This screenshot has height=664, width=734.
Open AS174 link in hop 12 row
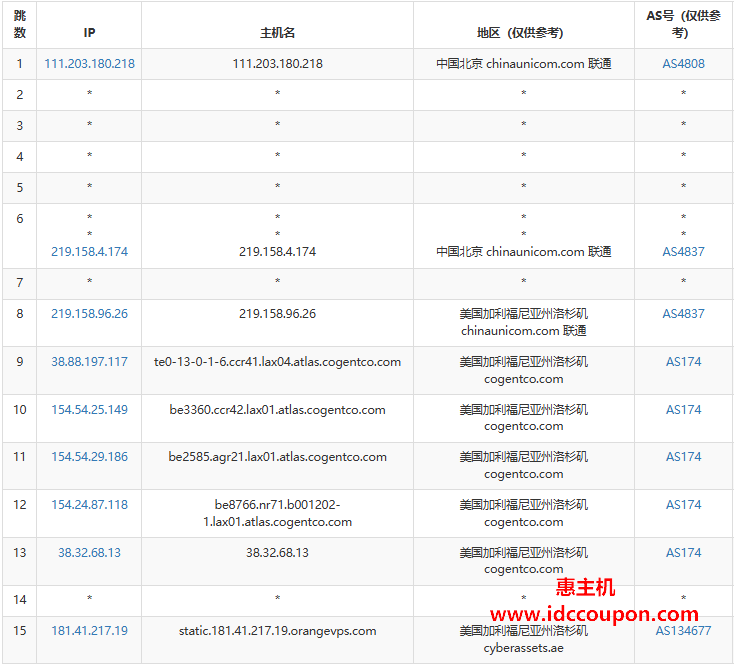683,505
